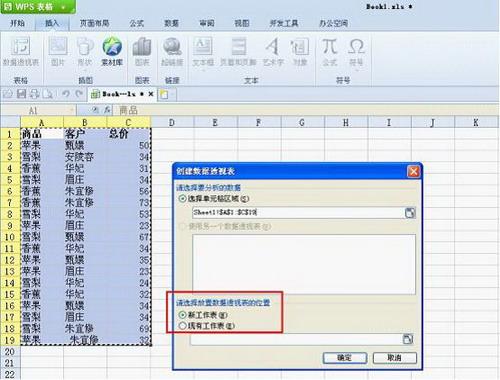Open the 素材库 material library icon
The image size is (500, 380).
pyautogui.click(x=112, y=52)
